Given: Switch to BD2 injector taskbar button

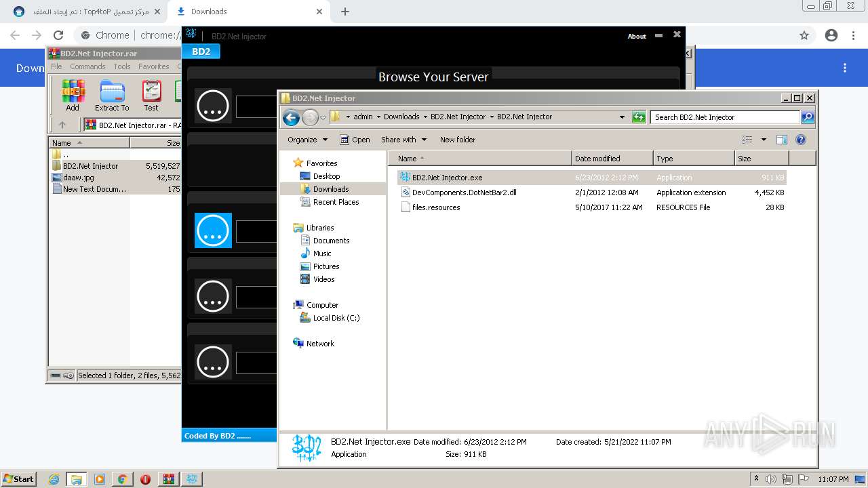Looking at the screenshot, I should click(x=192, y=479).
